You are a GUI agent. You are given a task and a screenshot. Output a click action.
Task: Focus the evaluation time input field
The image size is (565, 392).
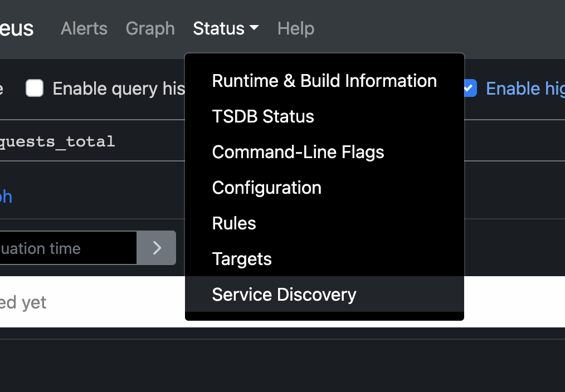(67, 248)
